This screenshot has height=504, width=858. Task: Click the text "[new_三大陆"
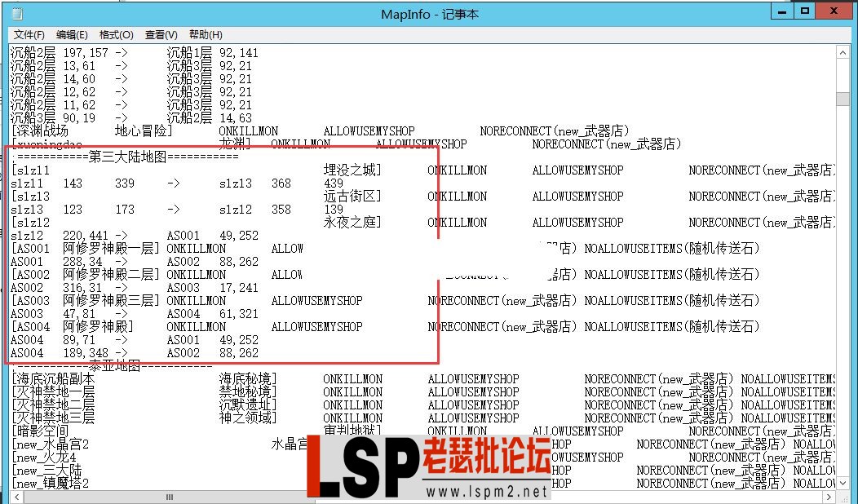[46, 471]
